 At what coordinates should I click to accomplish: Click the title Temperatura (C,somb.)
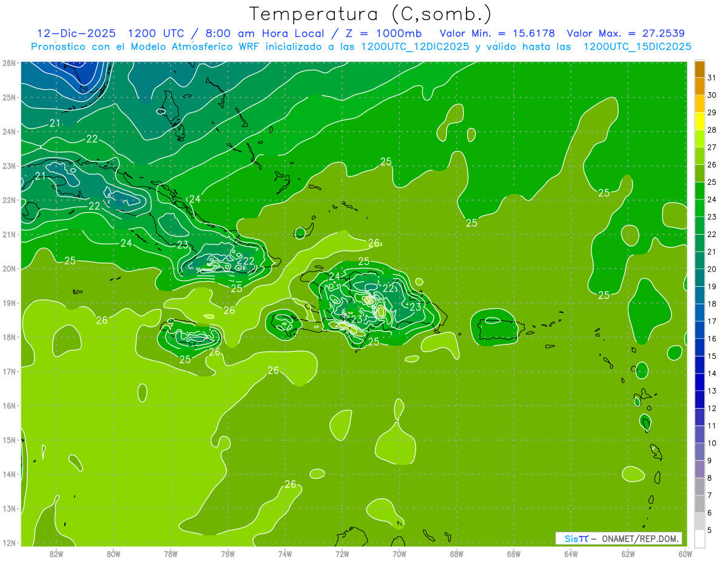pyautogui.click(x=371, y=14)
